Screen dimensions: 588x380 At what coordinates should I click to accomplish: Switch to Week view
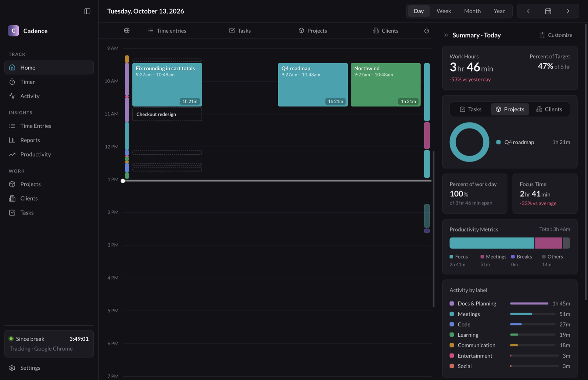(444, 11)
